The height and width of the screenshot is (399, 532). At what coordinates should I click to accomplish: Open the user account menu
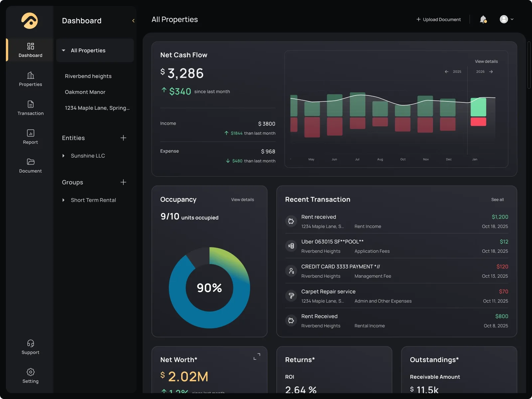[506, 19]
